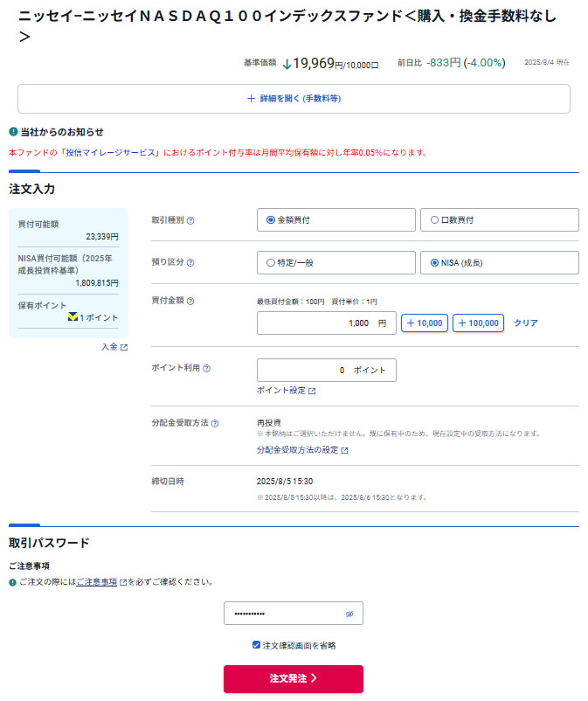588x701 pixels.
Task: Uncheck 注文確認画面を省略 checkbox
Action: coord(256,645)
